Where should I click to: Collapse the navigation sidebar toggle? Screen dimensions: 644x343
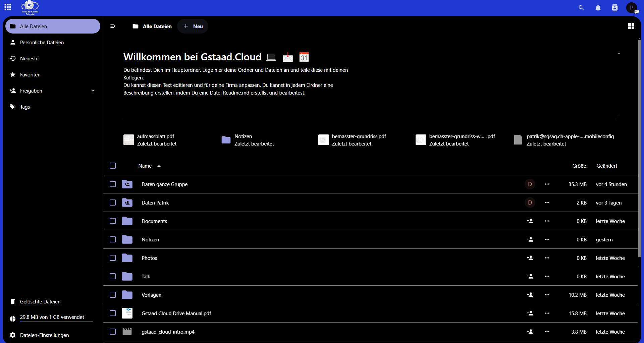click(113, 26)
